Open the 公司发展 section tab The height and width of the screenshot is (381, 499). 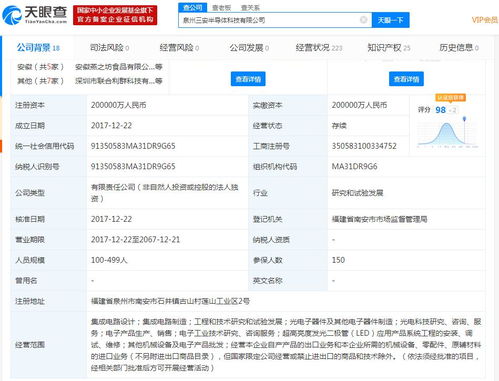[x=249, y=48]
